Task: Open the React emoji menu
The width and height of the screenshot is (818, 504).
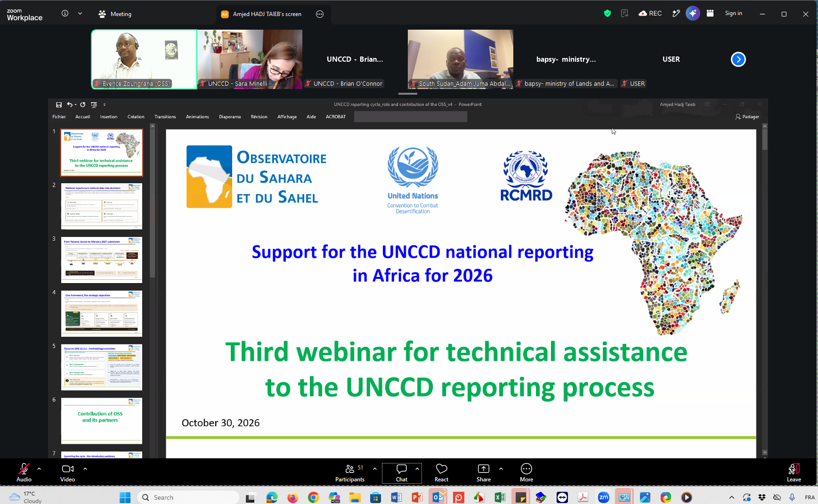Action: click(442, 472)
